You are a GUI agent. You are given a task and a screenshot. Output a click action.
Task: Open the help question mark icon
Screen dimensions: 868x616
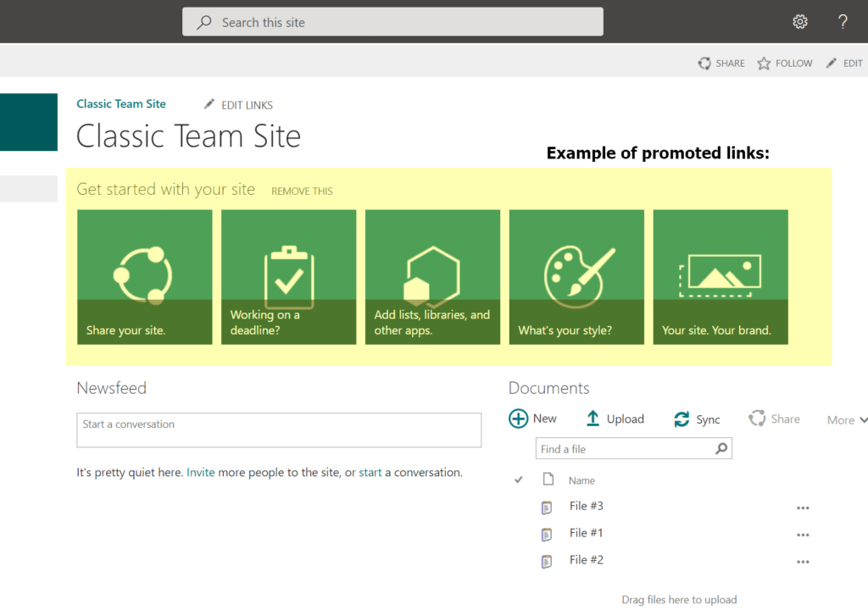click(842, 21)
